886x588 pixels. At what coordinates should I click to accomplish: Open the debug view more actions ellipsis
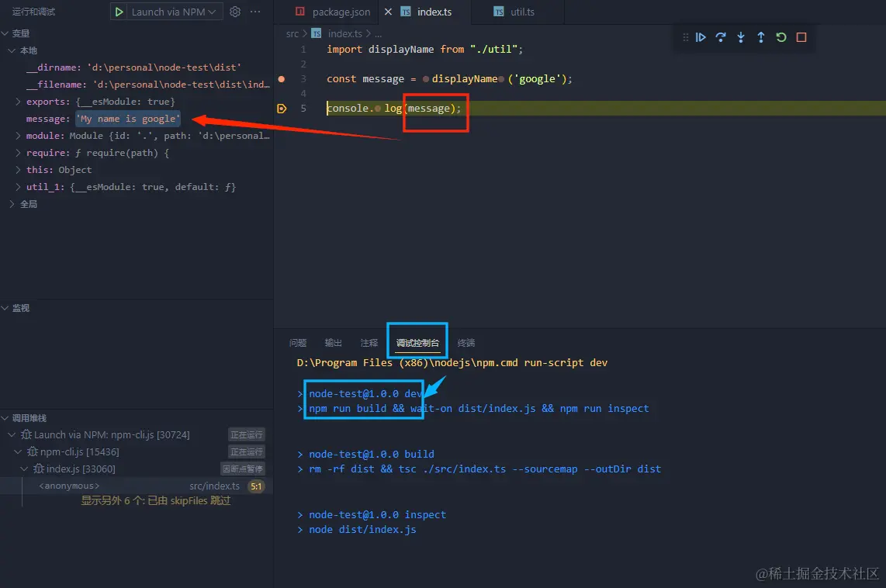click(255, 12)
